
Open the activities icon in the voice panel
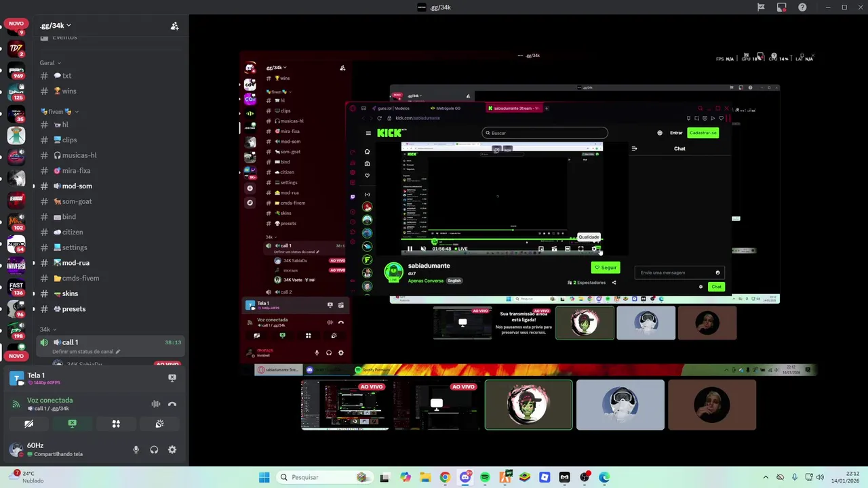click(x=116, y=424)
